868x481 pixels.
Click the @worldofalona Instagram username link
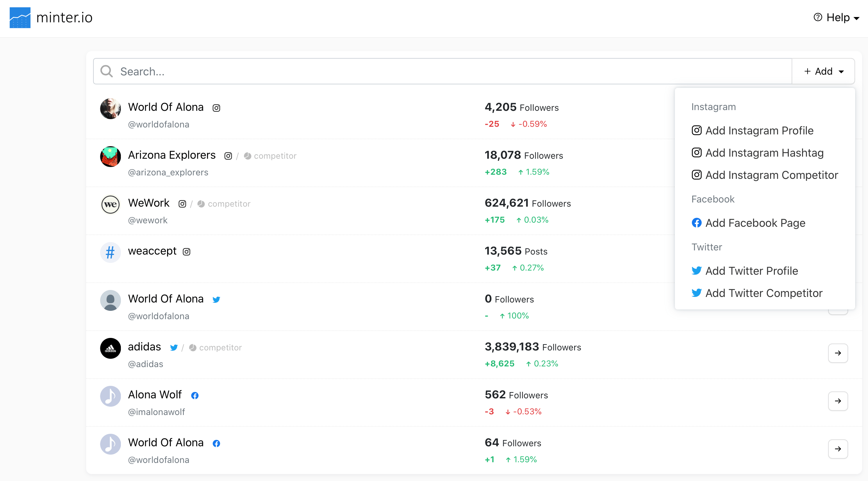tap(158, 124)
